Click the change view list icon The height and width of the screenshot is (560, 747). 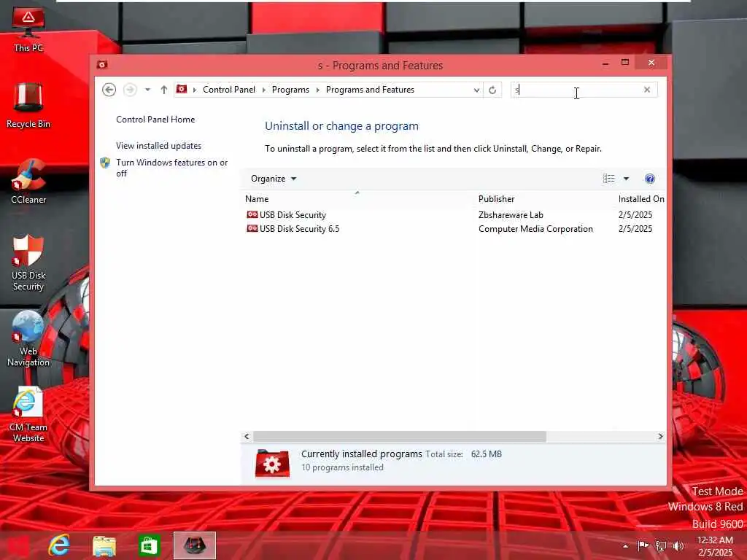pos(609,179)
